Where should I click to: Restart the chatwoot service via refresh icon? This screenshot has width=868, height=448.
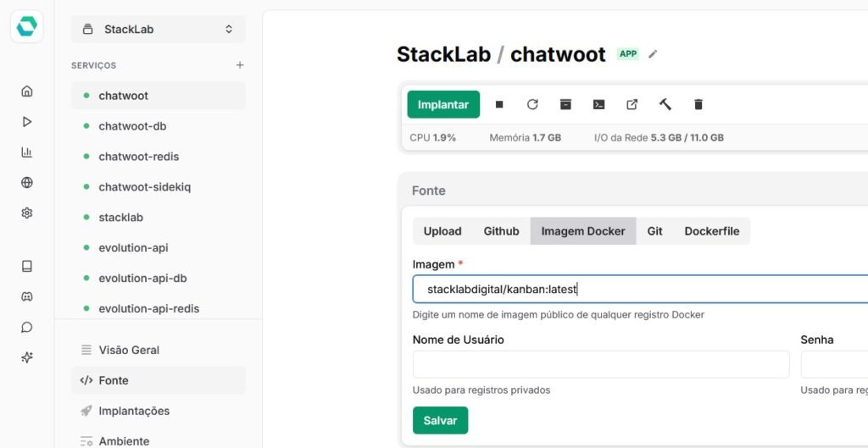click(532, 104)
